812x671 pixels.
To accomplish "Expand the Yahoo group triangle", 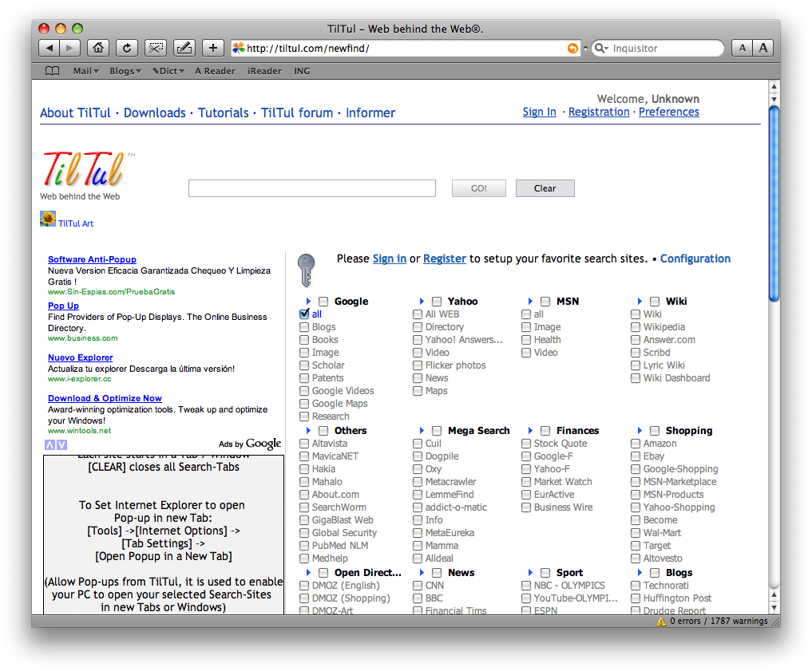I will [x=422, y=301].
